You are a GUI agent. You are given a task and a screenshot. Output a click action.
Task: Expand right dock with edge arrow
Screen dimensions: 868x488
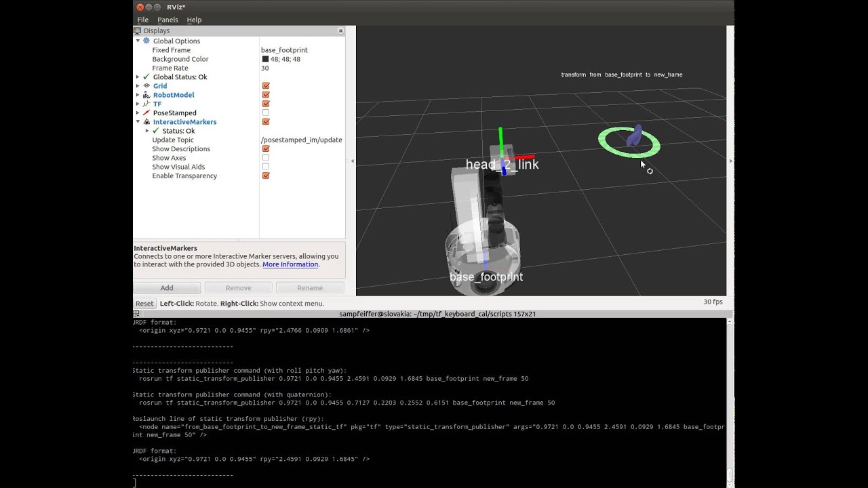(x=730, y=161)
